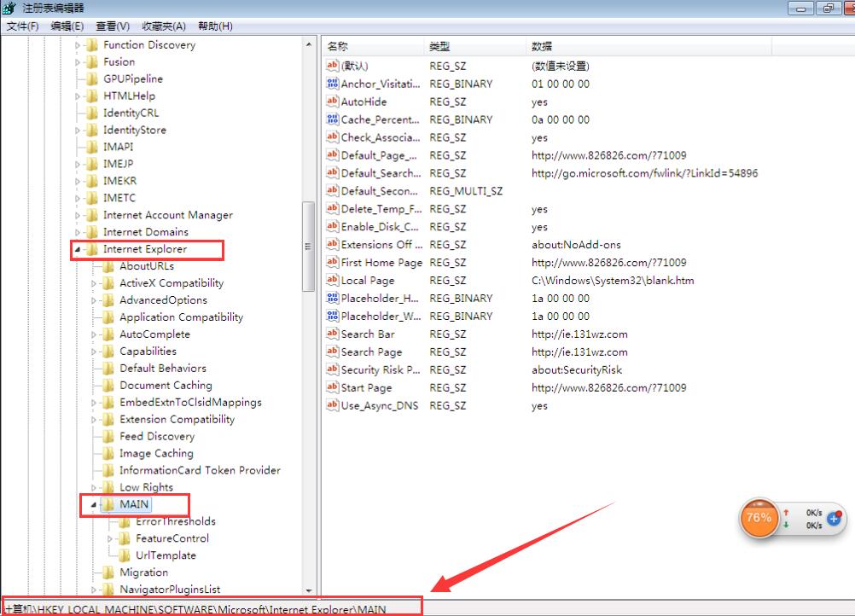The width and height of the screenshot is (855, 616).
Task: Select the Low Rights tree key
Action: click(x=146, y=487)
